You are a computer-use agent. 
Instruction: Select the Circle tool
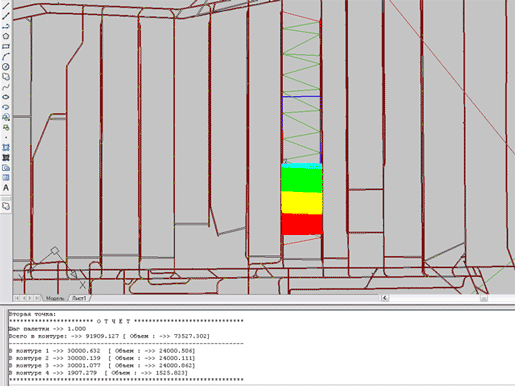[x=6, y=67]
